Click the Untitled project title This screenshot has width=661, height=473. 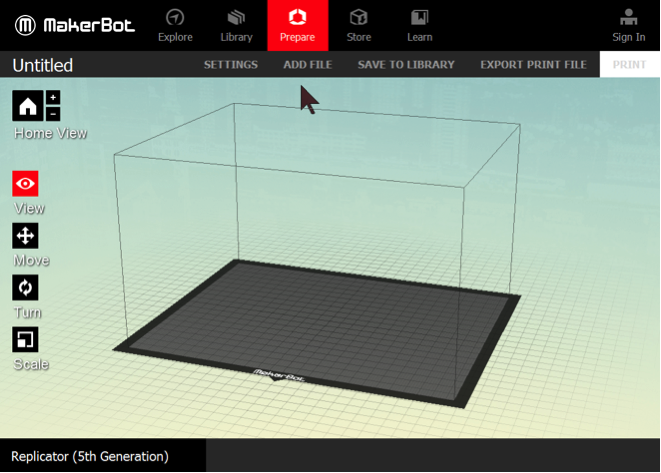click(x=43, y=65)
